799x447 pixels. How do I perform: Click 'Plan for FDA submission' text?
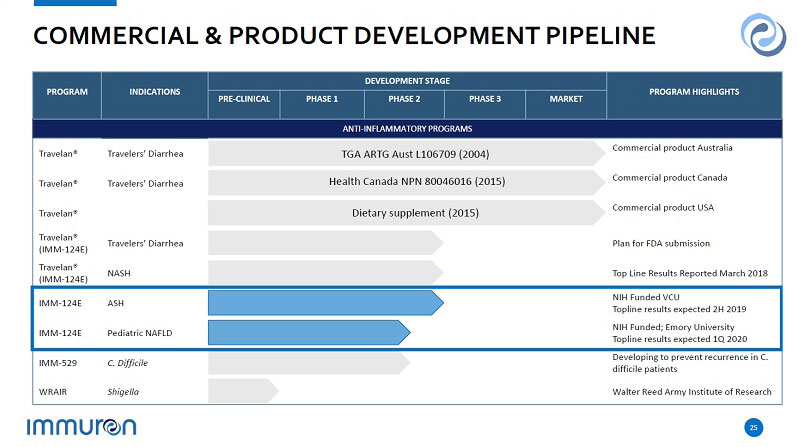(661, 244)
